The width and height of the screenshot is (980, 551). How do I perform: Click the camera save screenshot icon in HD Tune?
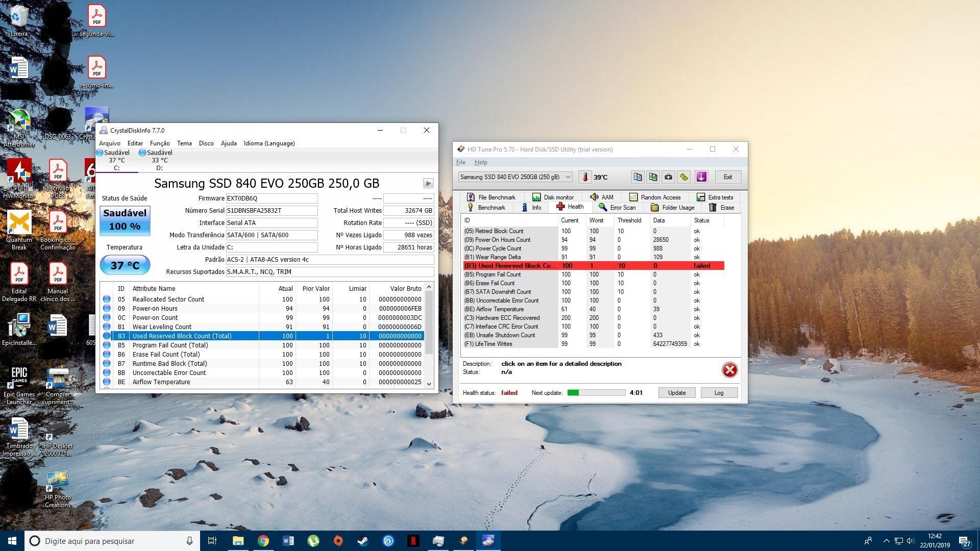tap(668, 177)
